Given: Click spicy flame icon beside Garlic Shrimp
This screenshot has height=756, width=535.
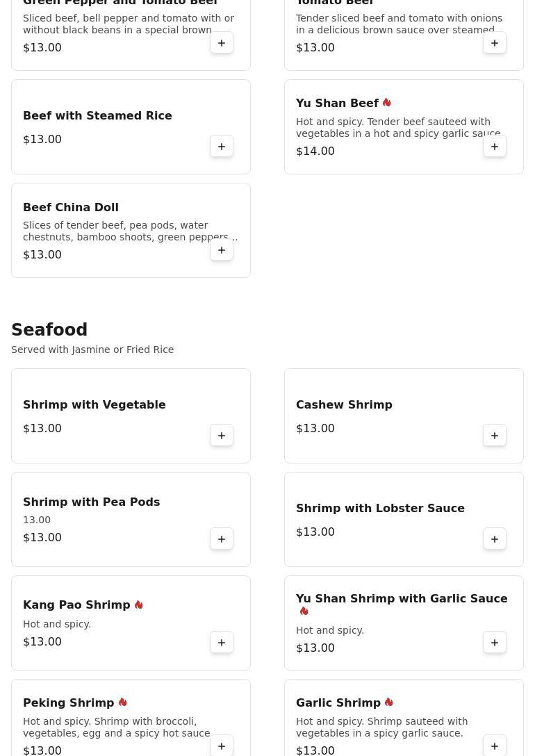Looking at the screenshot, I should tap(389, 702).
